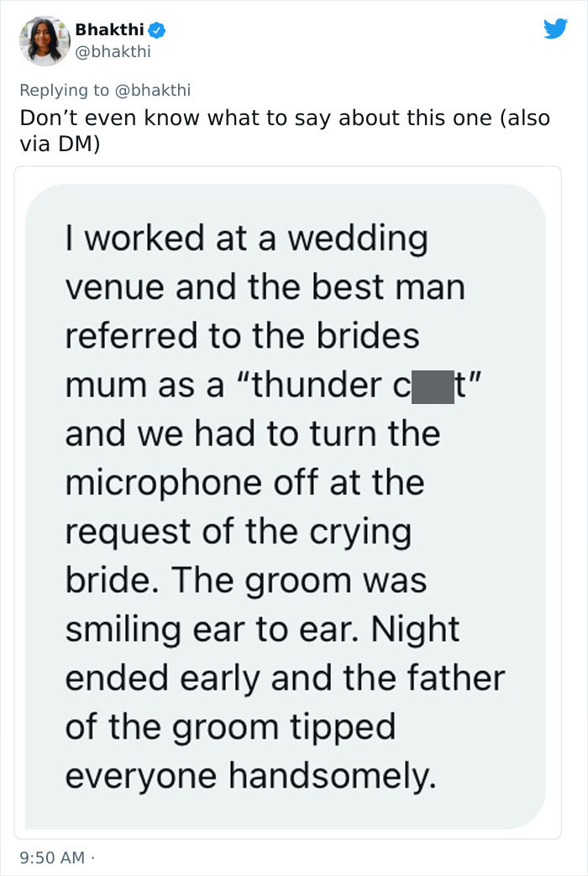The image size is (588, 876).
Task: Click the text "smiling ear to ear. Night"
Action: coord(263,630)
